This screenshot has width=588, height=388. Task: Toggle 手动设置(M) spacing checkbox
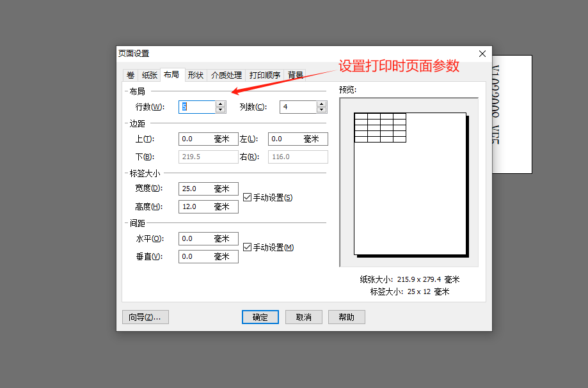click(x=247, y=247)
